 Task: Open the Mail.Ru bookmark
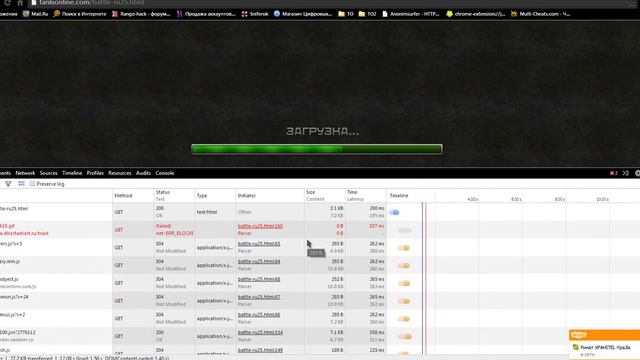point(36,13)
